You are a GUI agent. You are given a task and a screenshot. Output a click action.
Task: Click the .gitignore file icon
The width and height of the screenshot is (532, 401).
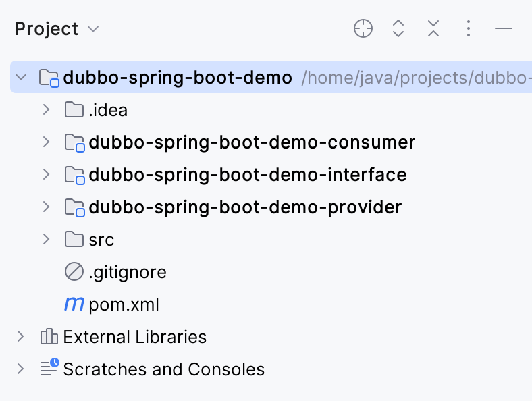[74, 272]
